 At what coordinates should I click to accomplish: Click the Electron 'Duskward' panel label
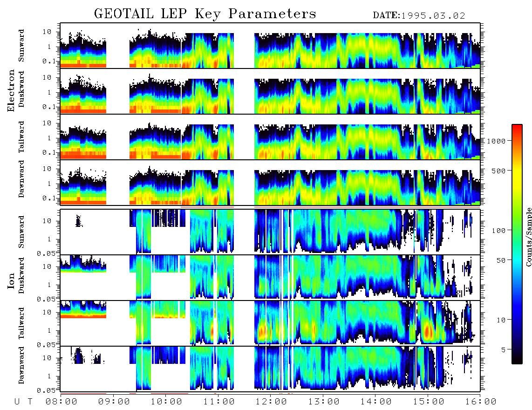pyautogui.click(x=21, y=89)
